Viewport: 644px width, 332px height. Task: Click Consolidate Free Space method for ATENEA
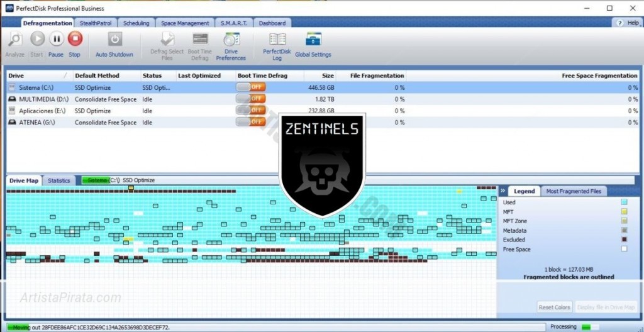coord(106,123)
